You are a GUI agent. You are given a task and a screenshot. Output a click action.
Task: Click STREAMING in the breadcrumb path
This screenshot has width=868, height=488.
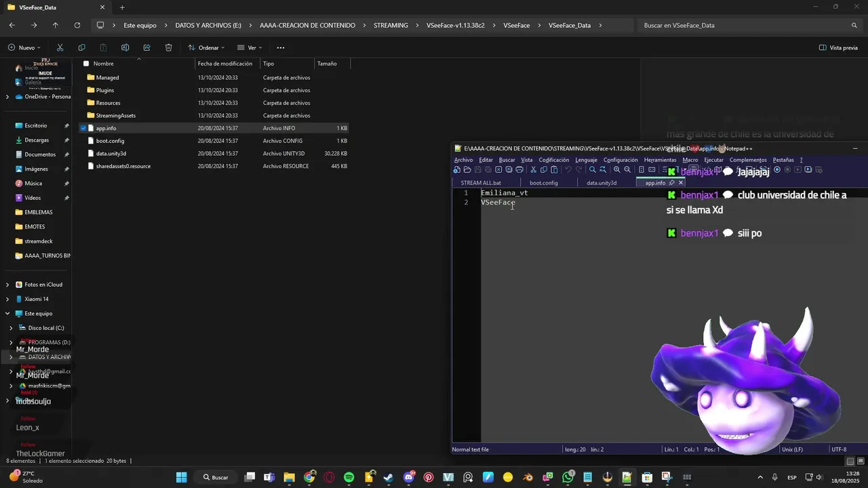point(391,25)
